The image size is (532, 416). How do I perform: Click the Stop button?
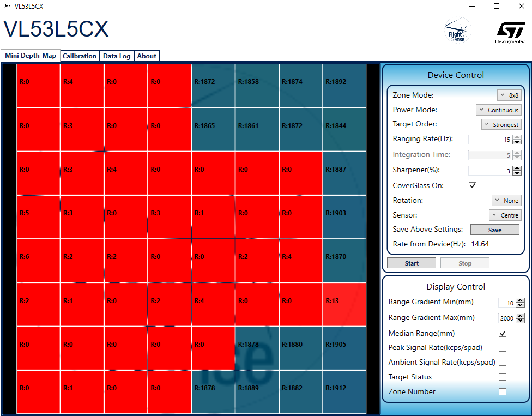click(465, 263)
